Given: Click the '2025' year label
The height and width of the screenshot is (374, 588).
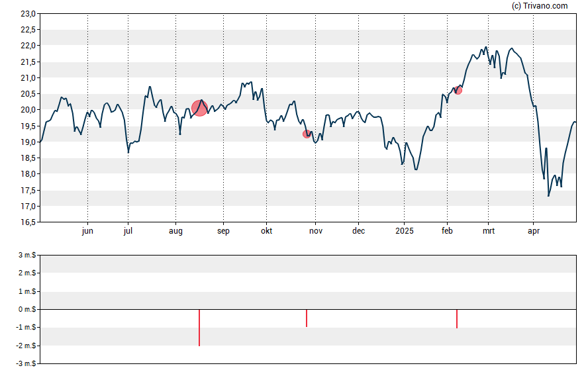Looking at the screenshot, I should (404, 231).
